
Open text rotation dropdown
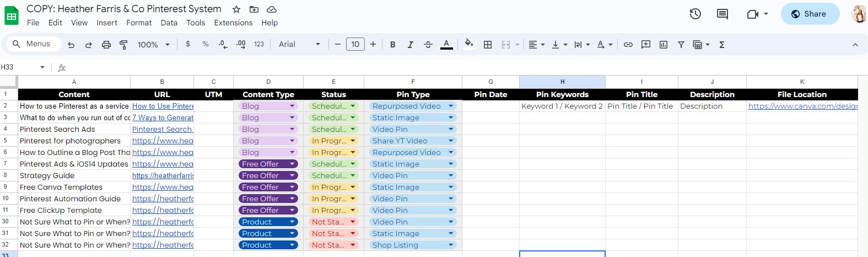pyautogui.click(x=605, y=45)
